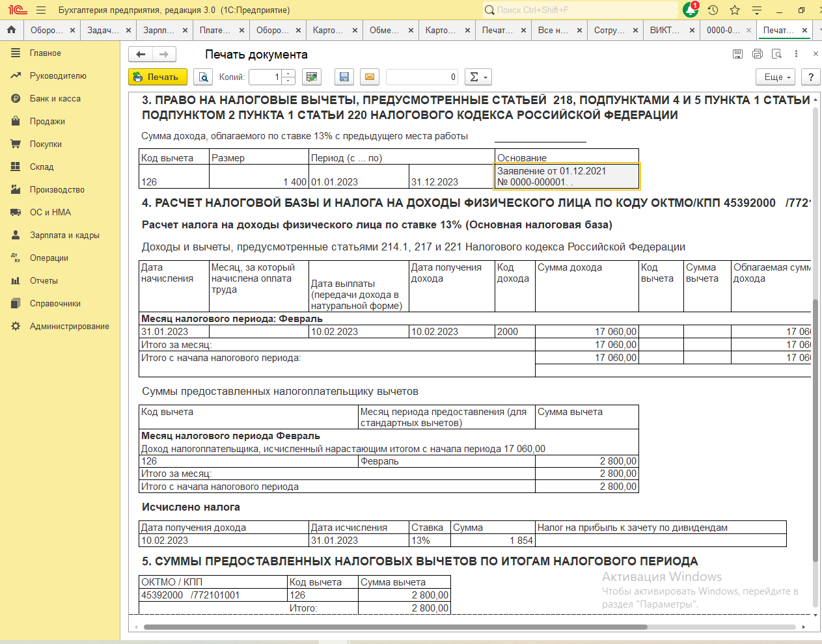Open the preview icon beside the printer

pos(776,54)
